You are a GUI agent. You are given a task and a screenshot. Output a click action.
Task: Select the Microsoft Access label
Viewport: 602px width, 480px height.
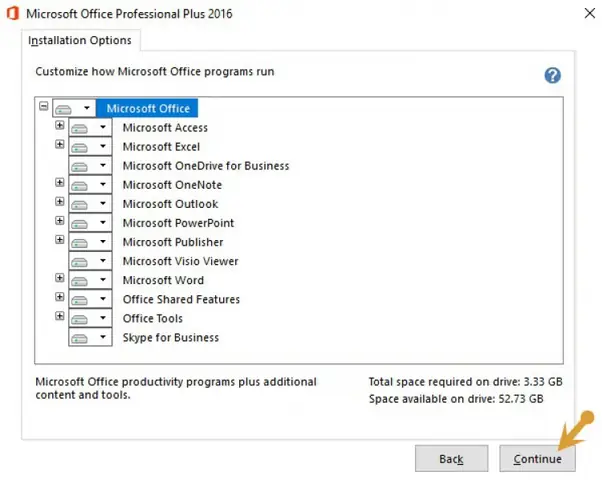coord(165,127)
